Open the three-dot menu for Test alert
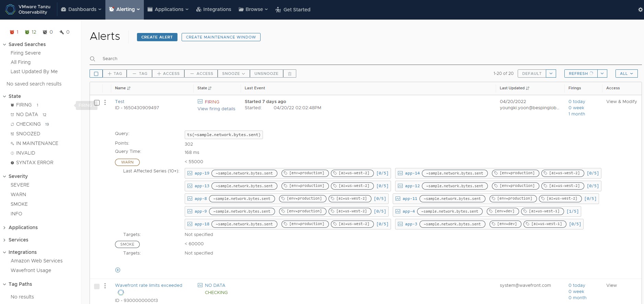Viewport: 644px width, 304px height. coord(105,102)
